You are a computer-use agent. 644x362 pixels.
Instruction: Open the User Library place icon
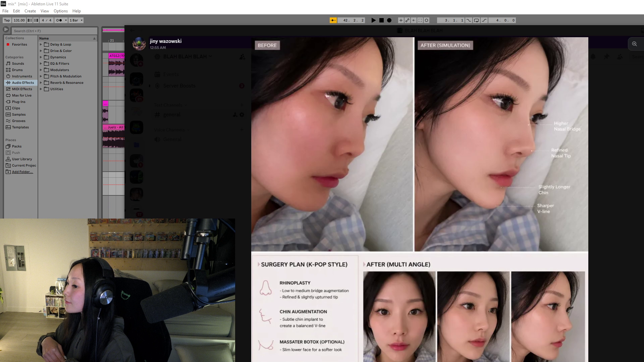point(8,159)
